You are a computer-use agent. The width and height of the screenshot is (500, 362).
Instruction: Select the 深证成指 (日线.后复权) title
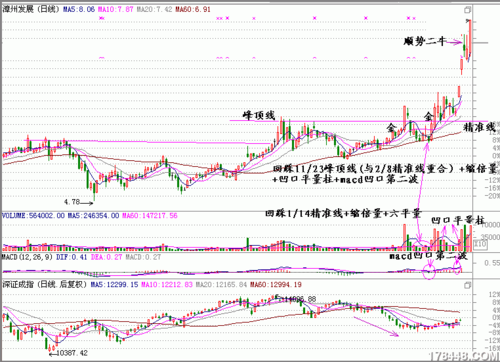45,284
